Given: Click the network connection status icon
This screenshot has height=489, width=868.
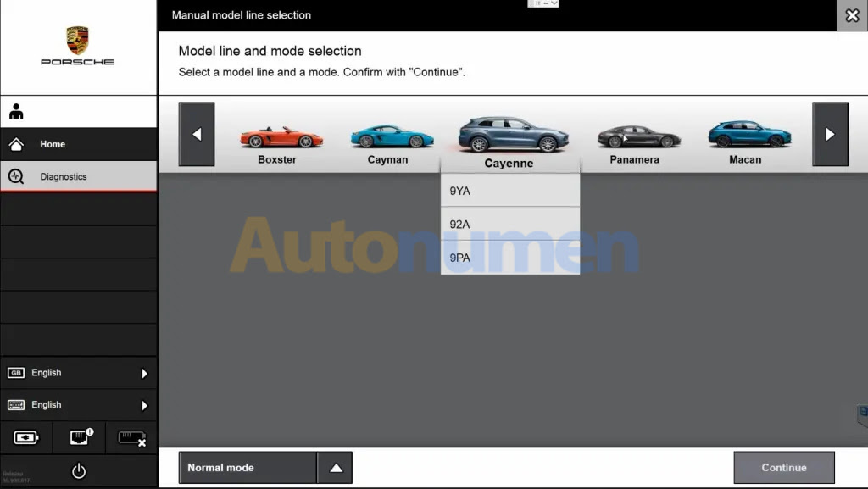Looking at the screenshot, I should pos(79,437).
